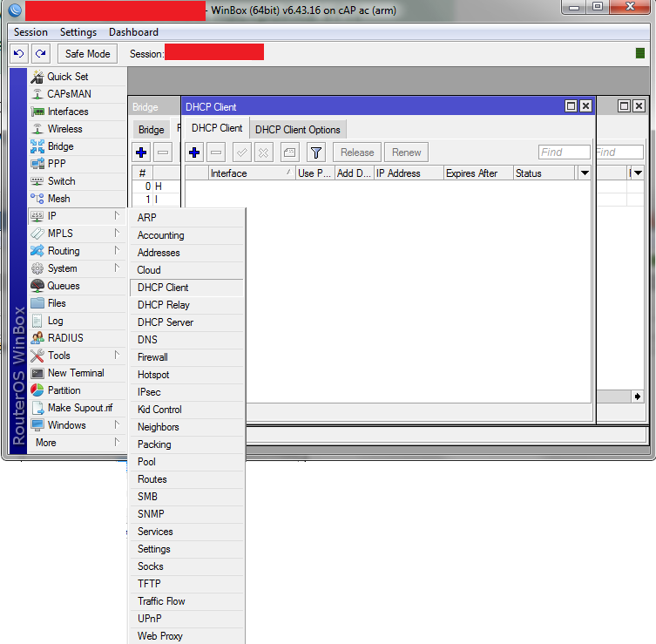Click the rear window's scrollbar right arrow
656x644 pixels.
[637, 397]
